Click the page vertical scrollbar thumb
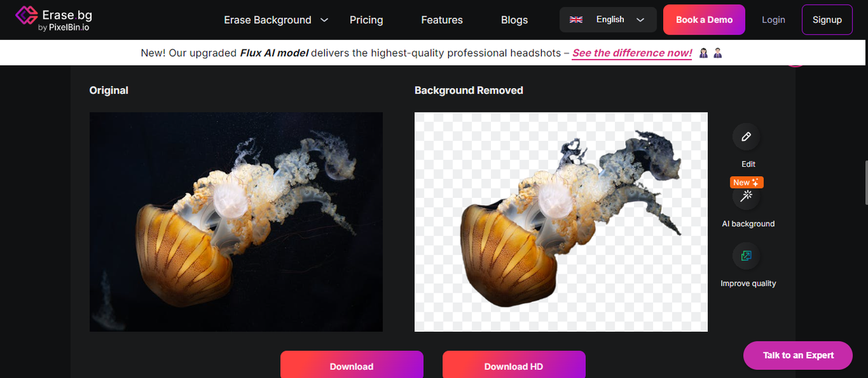The height and width of the screenshot is (378, 868). tap(865, 182)
